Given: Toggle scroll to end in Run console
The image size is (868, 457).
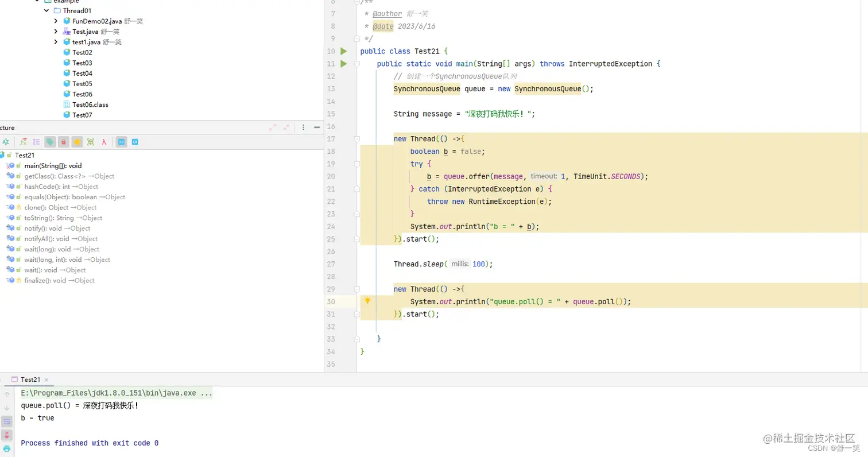Looking at the screenshot, I should 7,435.
